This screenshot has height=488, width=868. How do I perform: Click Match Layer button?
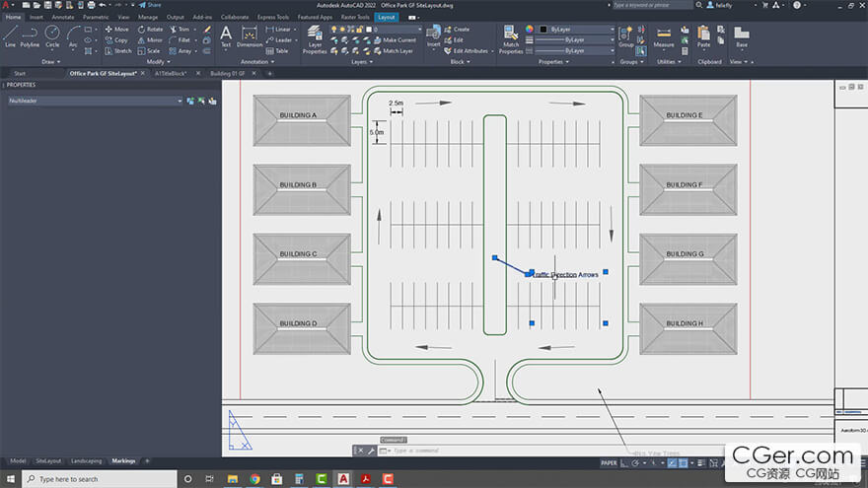[393, 51]
